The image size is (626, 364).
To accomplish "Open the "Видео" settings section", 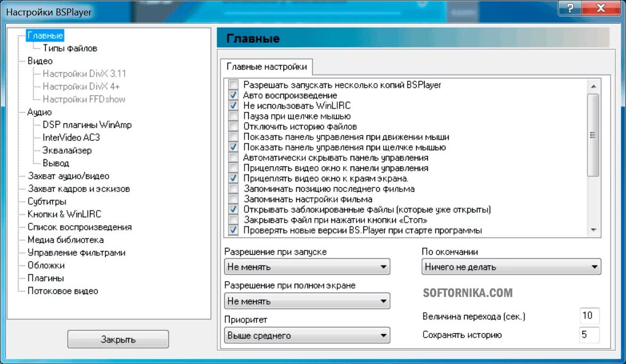I will pyautogui.click(x=40, y=61).
